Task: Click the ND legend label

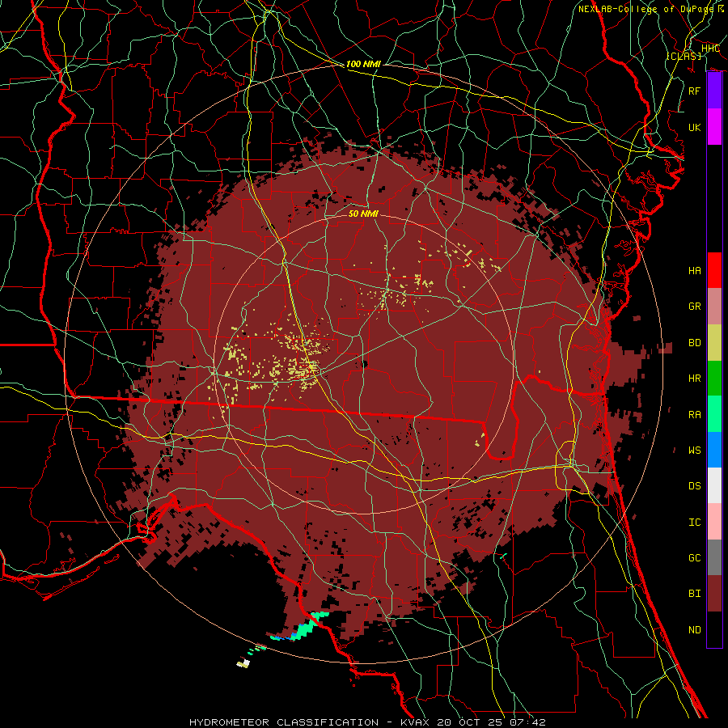Action: click(694, 630)
